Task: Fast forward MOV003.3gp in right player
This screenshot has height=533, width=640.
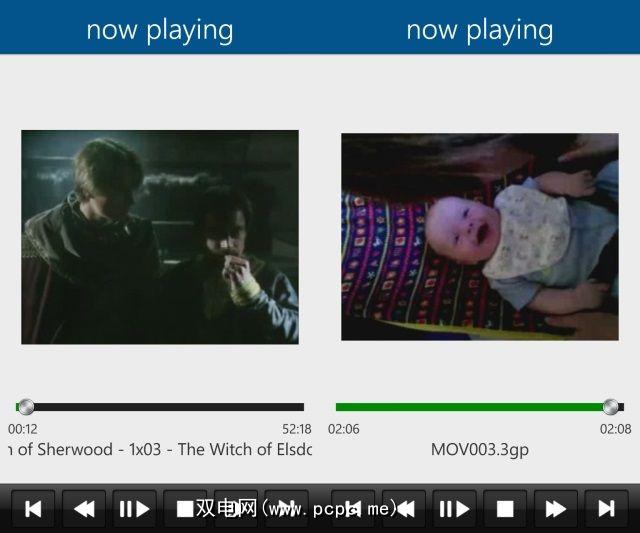Action: (556, 509)
